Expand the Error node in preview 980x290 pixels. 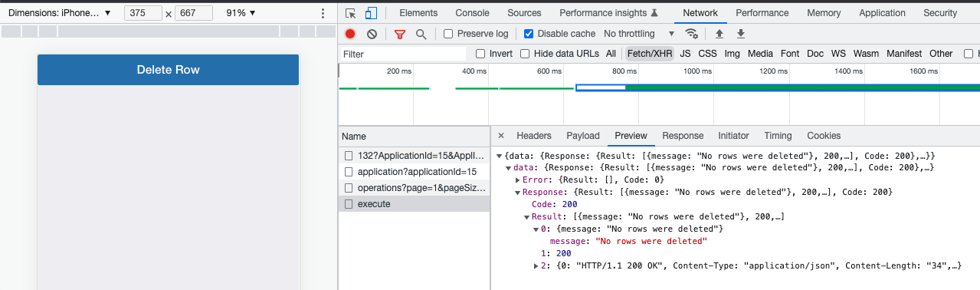(517, 180)
